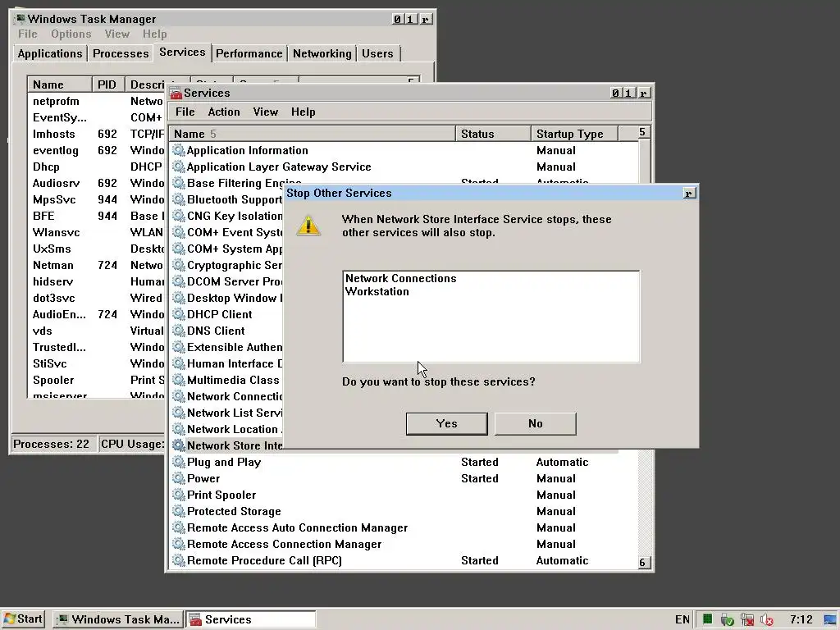Decline stopping services with No
The width and height of the screenshot is (840, 630).
(536, 424)
